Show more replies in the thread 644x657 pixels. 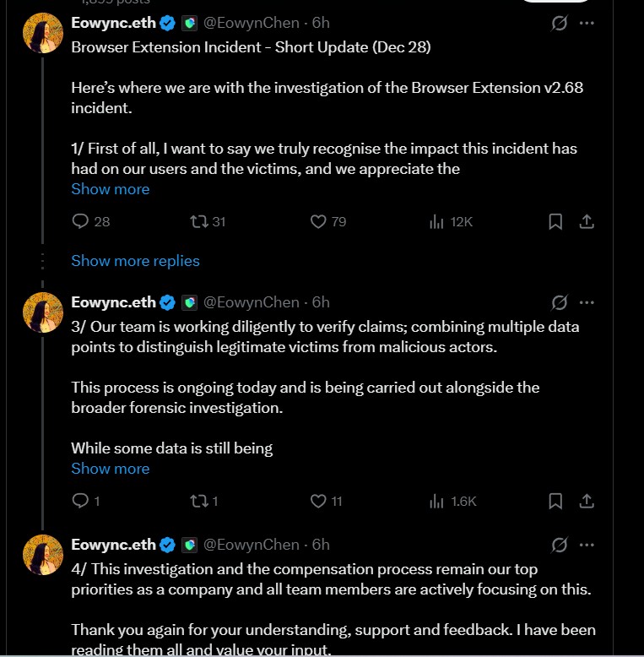pos(135,261)
